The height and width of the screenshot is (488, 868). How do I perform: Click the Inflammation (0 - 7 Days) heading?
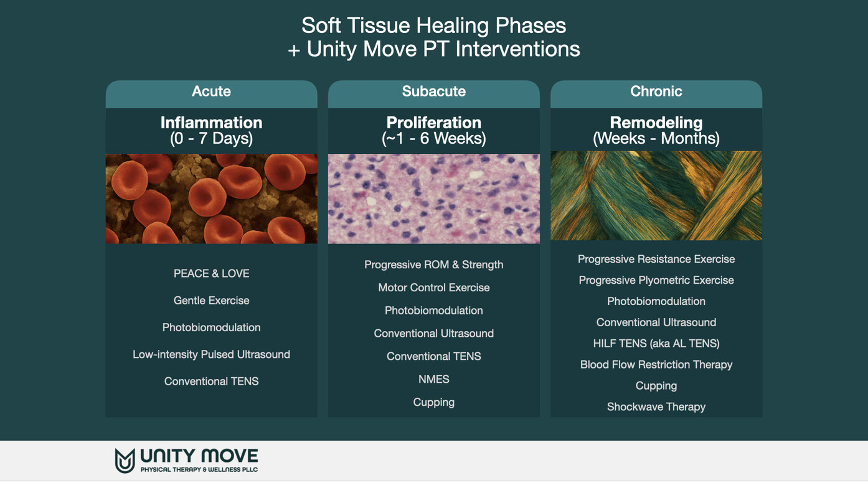point(211,130)
